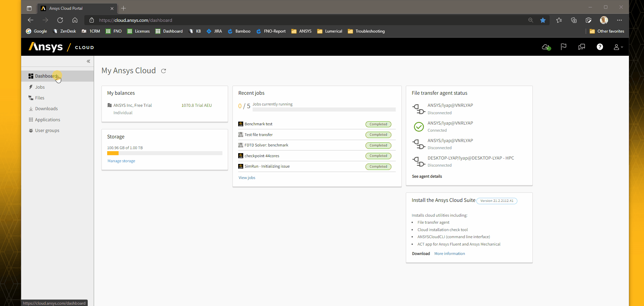Open the chat feedback icon in header
This screenshot has height=306, width=644.
[582, 47]
